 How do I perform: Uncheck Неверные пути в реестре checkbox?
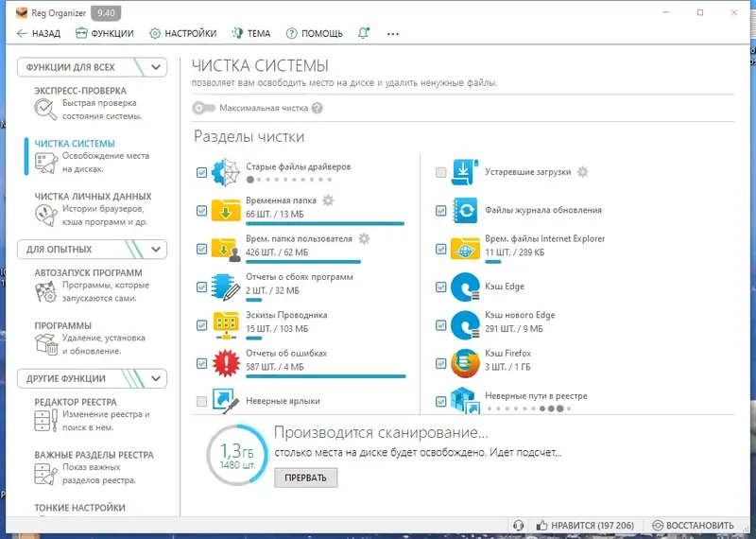440,401
